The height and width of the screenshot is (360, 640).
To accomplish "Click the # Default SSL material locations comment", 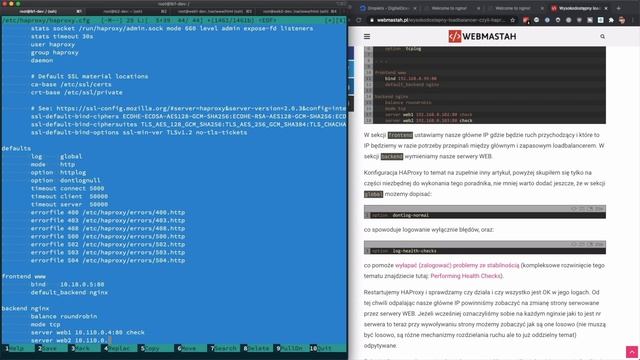I will 89,76.
